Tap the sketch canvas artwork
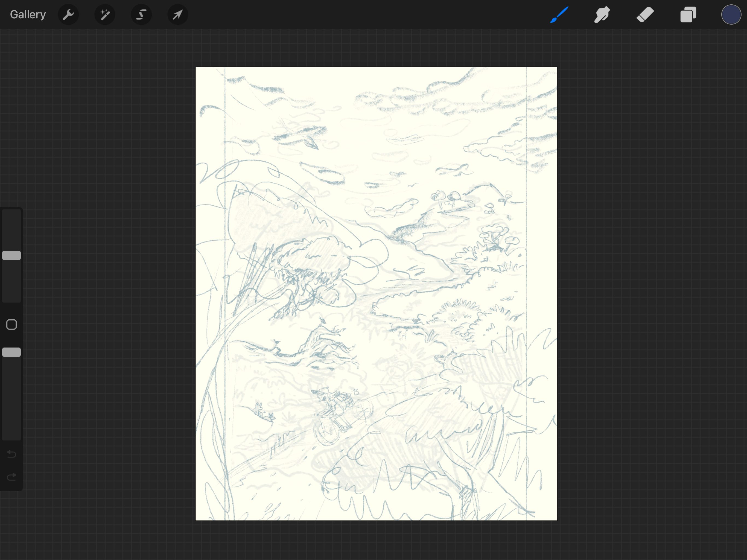Image resolution: width=747 pixels, height=560 pixels. point(376,293)
